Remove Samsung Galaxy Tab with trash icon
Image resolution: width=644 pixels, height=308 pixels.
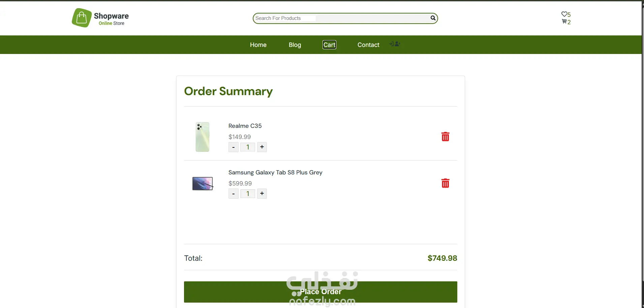[x=445, y=183]
